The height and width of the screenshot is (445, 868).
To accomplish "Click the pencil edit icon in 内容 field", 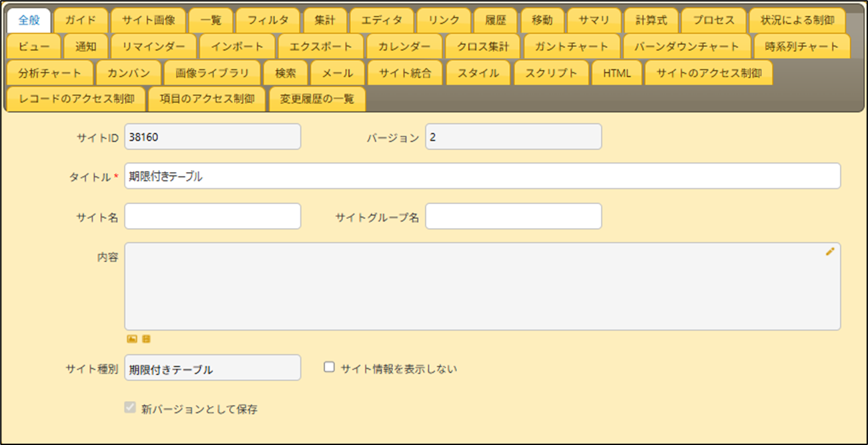I will [x=829, y=252].
